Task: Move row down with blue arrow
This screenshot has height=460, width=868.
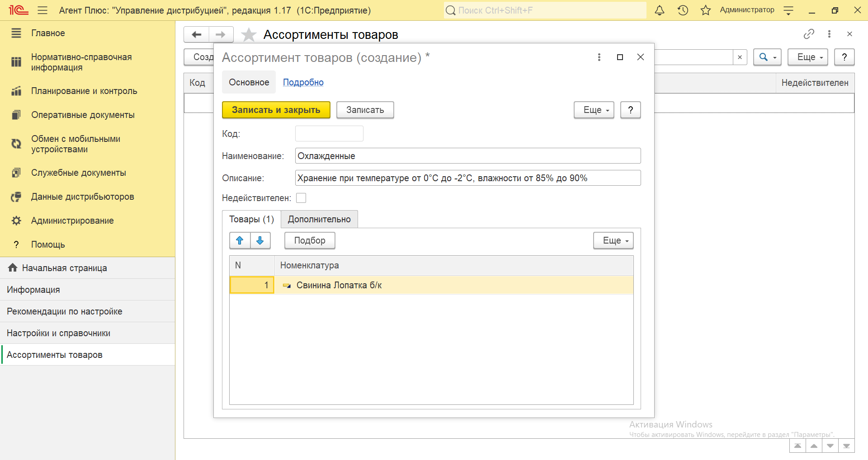Action: (260, 240)
